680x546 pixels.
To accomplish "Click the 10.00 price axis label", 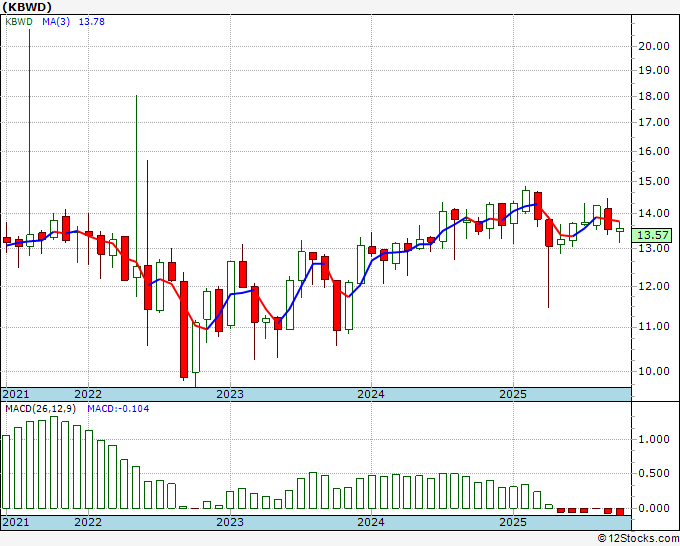I will pyautogui.click(x=654, y=371).
